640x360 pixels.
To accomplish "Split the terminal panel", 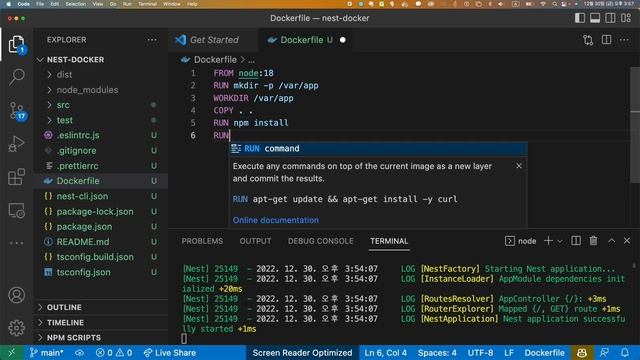I will pos(576,241).
